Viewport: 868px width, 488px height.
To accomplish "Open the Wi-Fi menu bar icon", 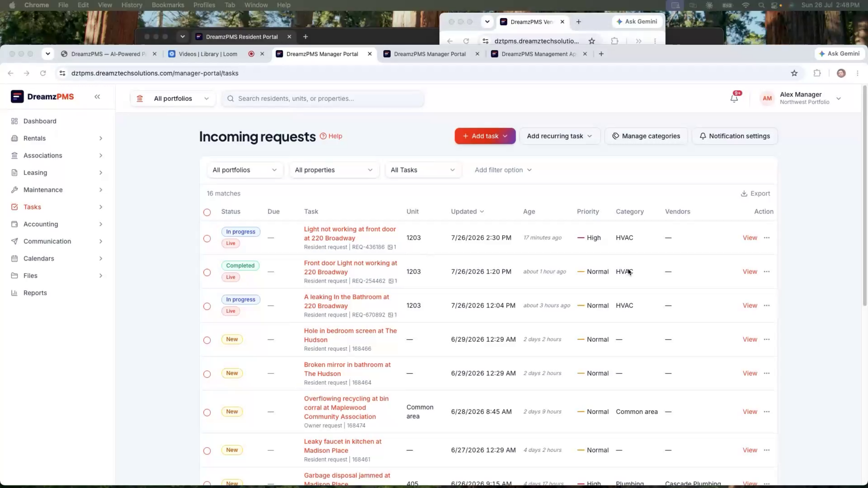I will point(745,5).
